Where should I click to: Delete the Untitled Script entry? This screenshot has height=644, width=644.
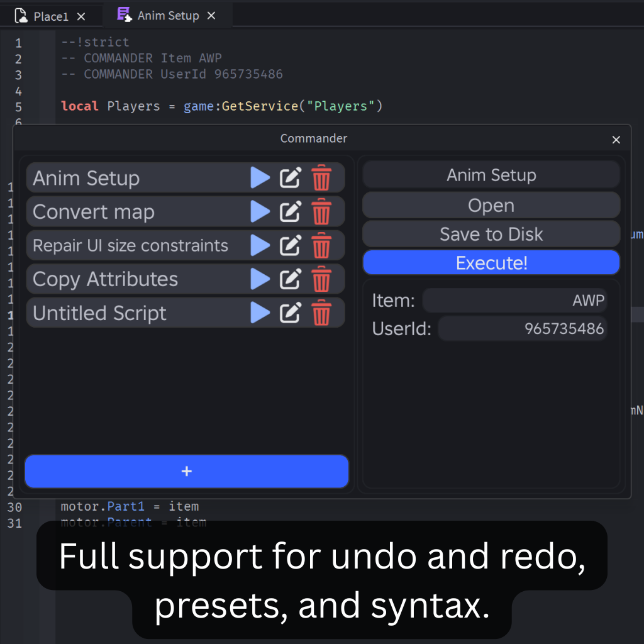click(x=321, y=313)
